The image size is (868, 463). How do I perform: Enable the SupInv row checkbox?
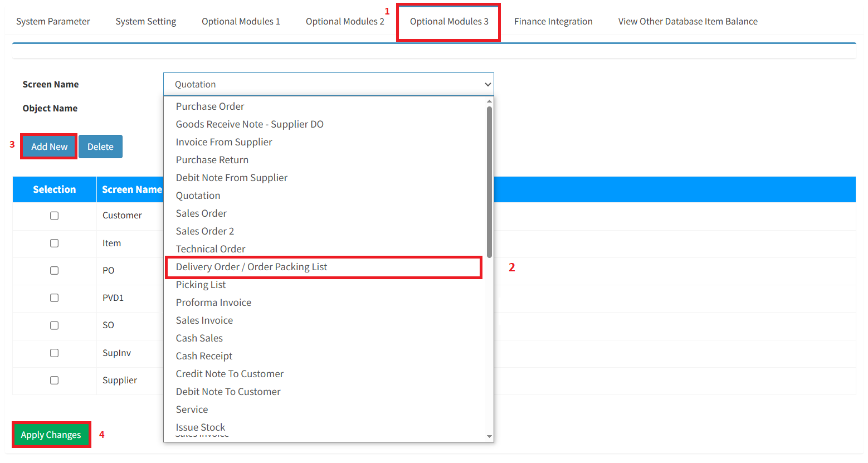click(x=54, y=353)
